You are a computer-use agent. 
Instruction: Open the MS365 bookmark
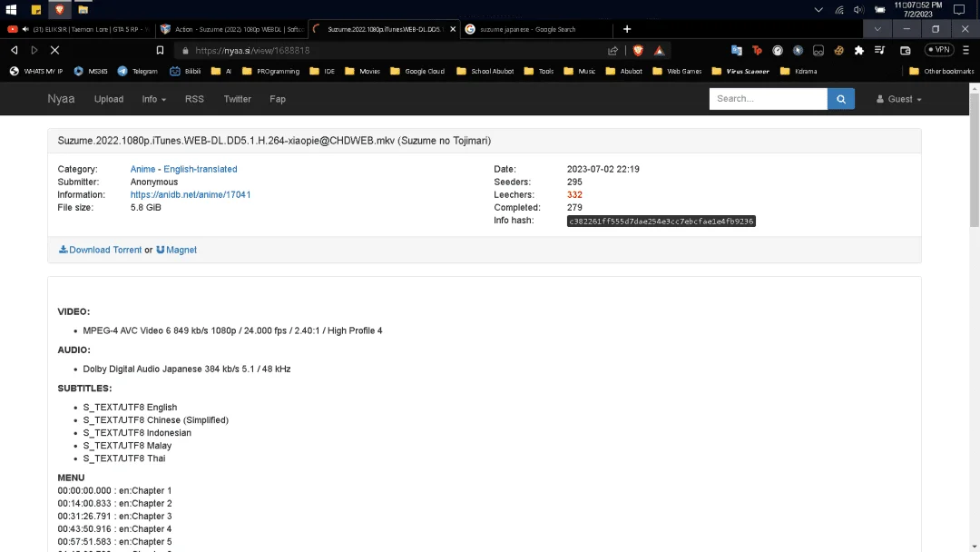point(91,71)
